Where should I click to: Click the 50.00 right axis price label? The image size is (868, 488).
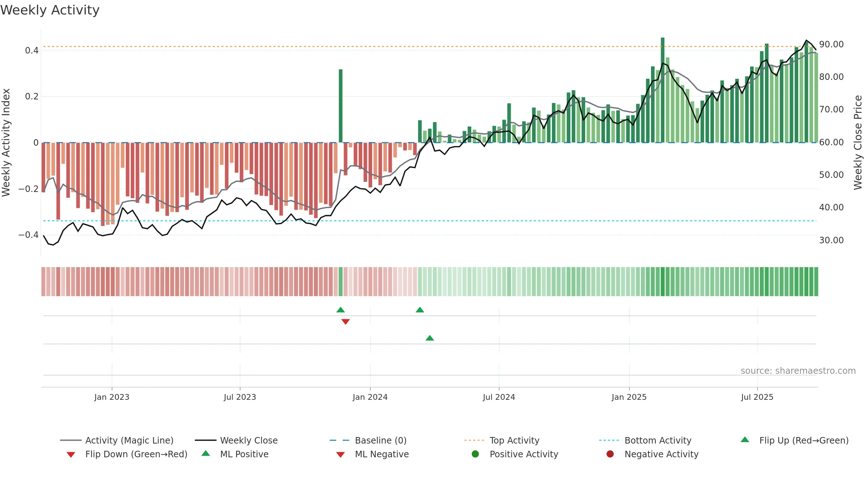pyautogui.click(x=831, y=175)
